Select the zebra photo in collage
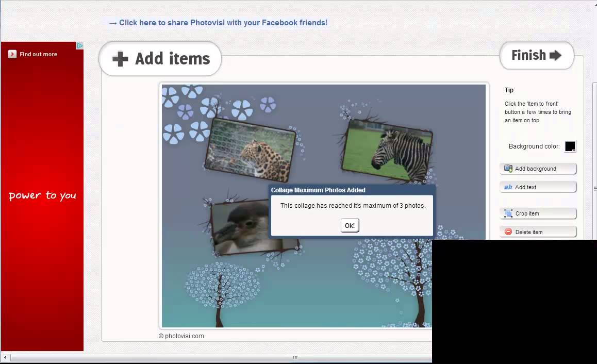 coord(387,151)
